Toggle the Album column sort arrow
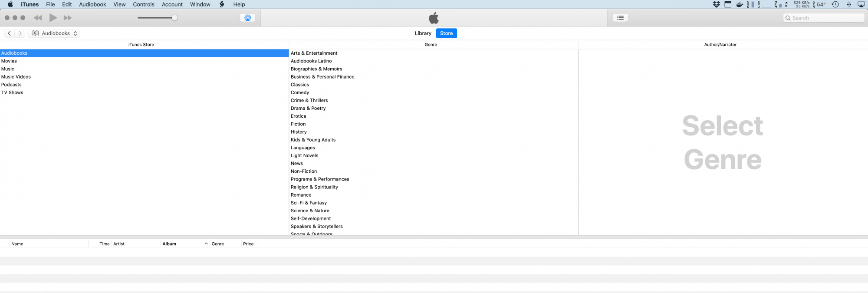Screen dimensions: 868x293 click(206, 244)
